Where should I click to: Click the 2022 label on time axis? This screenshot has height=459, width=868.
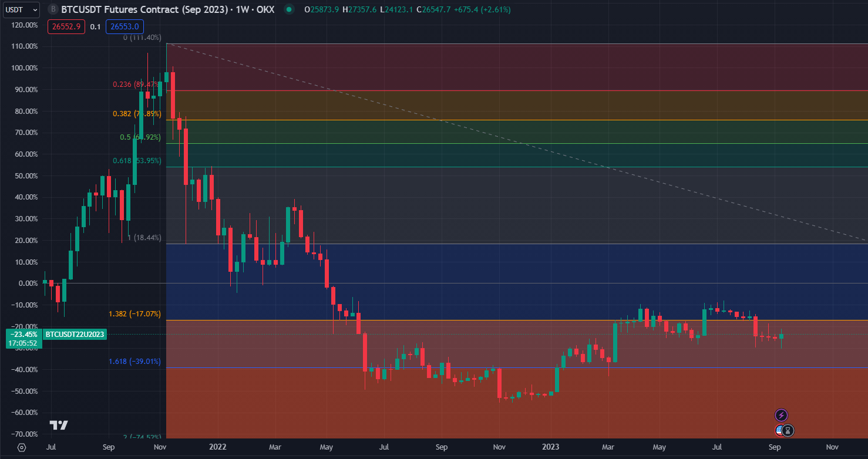click(218, 447)
